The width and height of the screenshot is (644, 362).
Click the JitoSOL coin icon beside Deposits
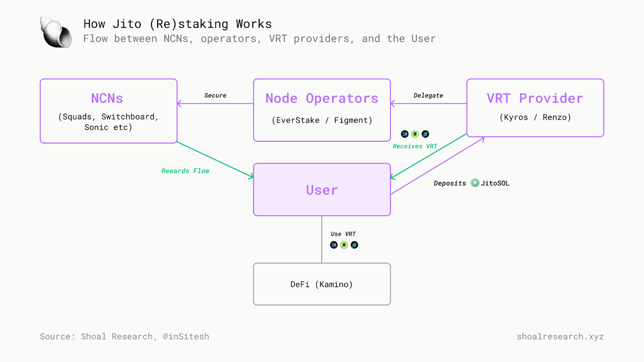tap(475, 183)
